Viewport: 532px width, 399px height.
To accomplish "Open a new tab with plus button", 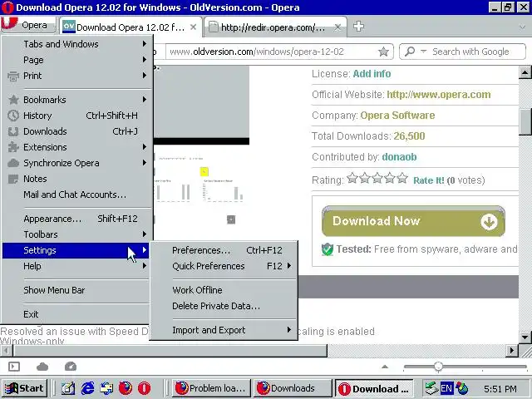I will [358, 27].
